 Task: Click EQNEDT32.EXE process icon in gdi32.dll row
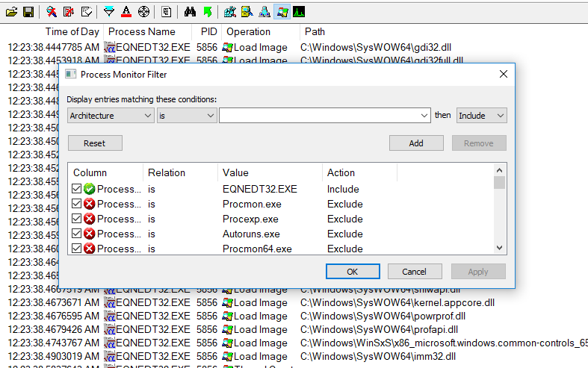tap(110, 47)
